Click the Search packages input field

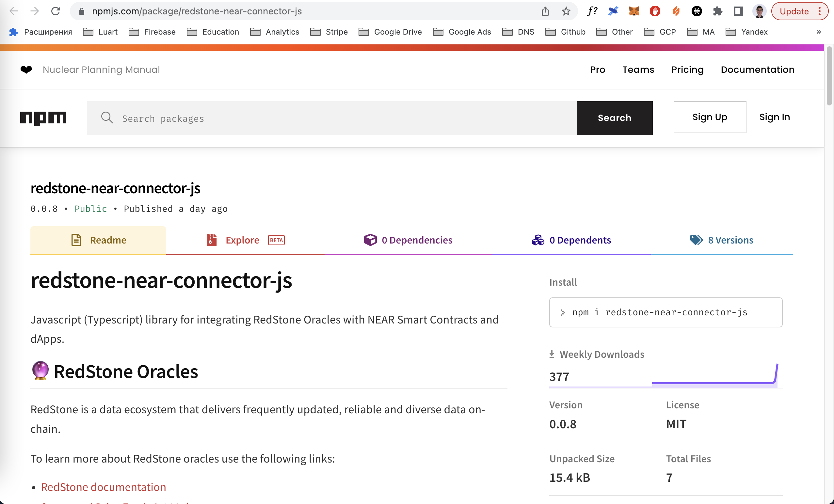tap(332, 118)
